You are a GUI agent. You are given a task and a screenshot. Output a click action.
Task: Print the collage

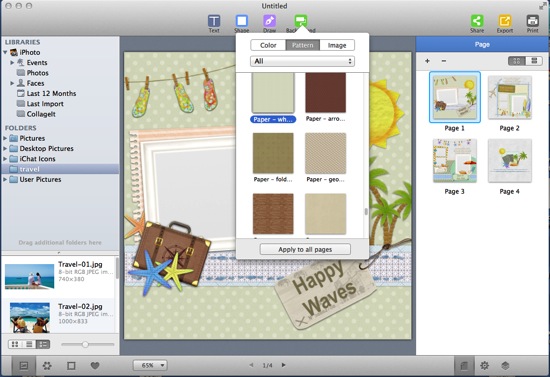pyautogui.click(x=532, y=23)
